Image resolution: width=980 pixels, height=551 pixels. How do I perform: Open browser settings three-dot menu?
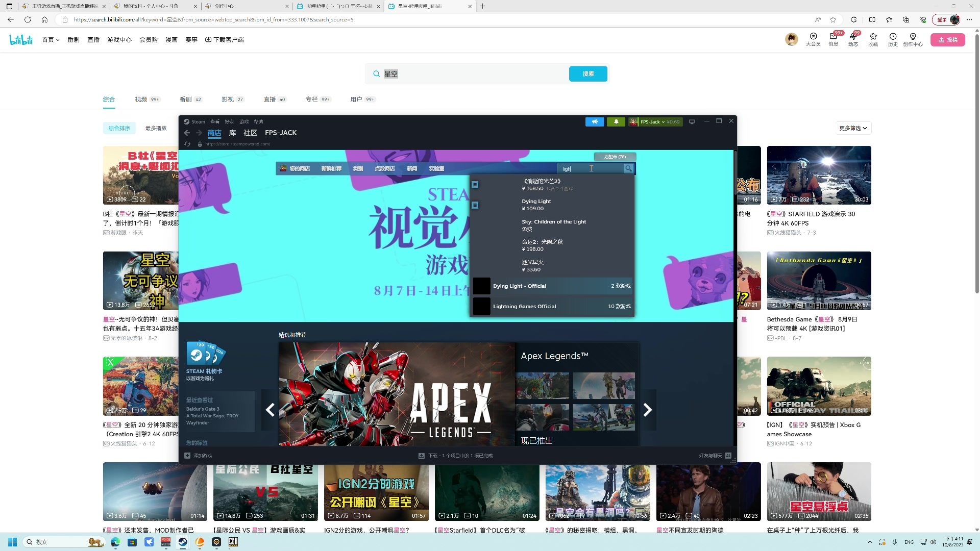pos(970,19)
